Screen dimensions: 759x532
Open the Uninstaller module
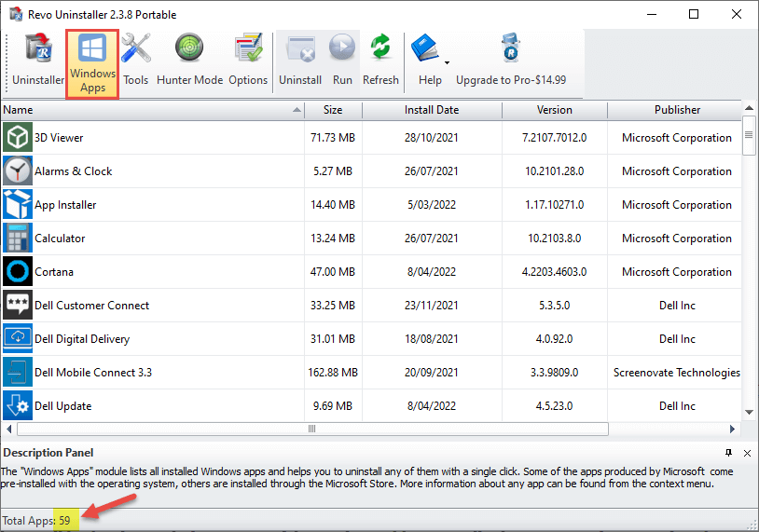pos(38,61)
